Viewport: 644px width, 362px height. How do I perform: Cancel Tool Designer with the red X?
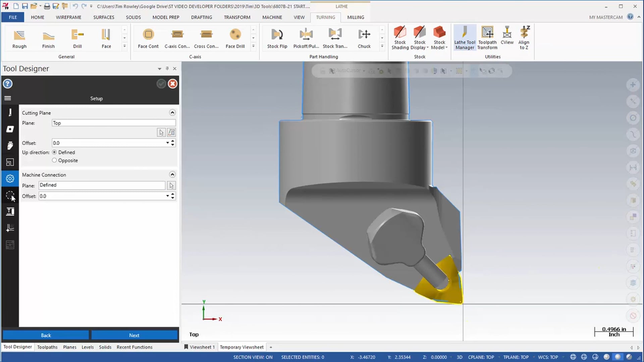(173, 84)
